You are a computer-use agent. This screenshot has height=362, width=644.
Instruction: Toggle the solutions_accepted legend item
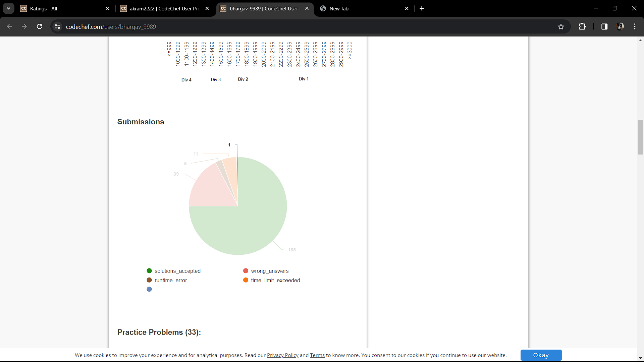[x=177, y=271]
